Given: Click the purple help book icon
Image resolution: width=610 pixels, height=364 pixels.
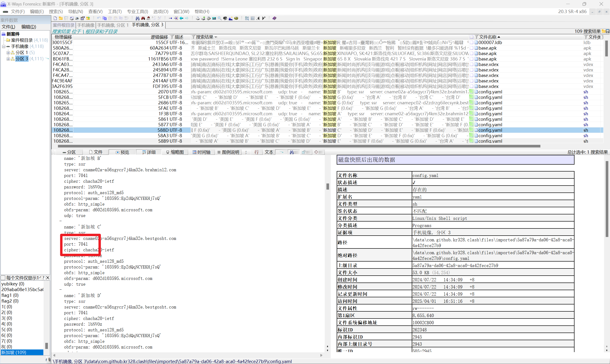Looking at the screenshot, I should click(x=274, y=18).
